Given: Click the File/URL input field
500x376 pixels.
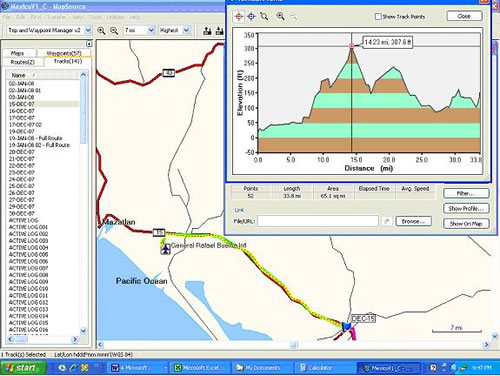Looking at the screenshot, I should 318,221.
